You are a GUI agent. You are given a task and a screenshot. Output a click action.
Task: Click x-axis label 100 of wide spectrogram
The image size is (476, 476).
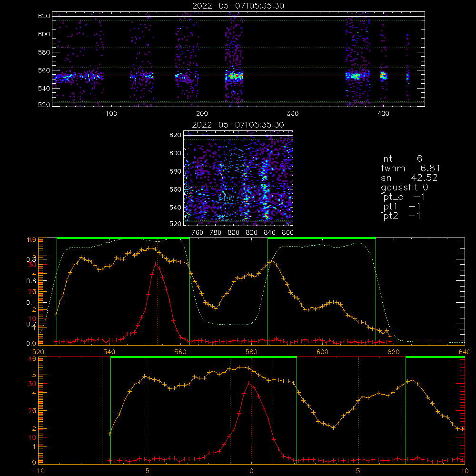click(111, 113)
